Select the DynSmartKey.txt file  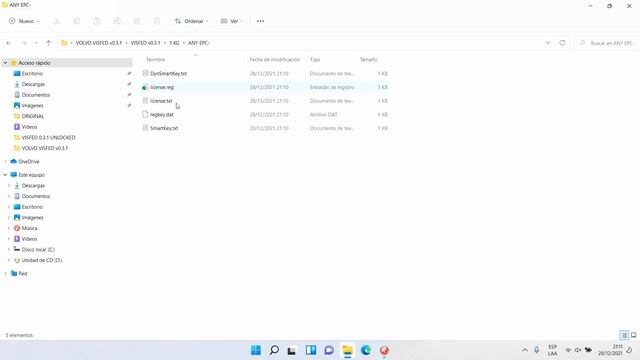tap(168, 73)
